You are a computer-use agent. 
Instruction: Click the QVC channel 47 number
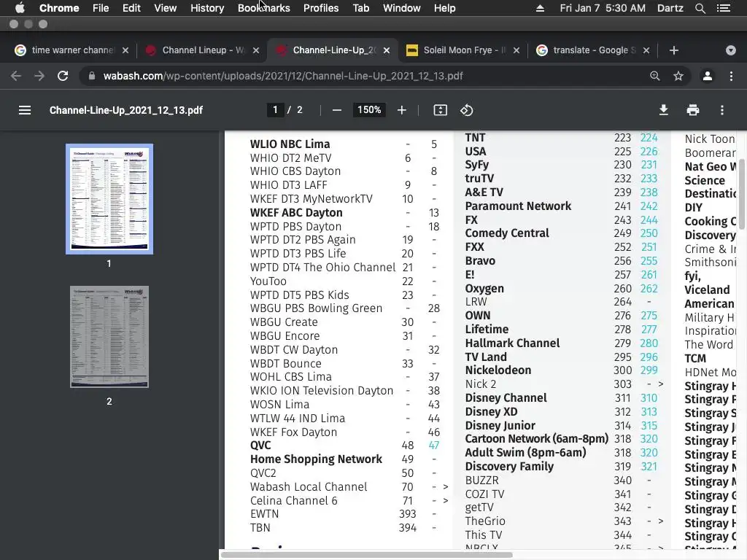[433, 446]
